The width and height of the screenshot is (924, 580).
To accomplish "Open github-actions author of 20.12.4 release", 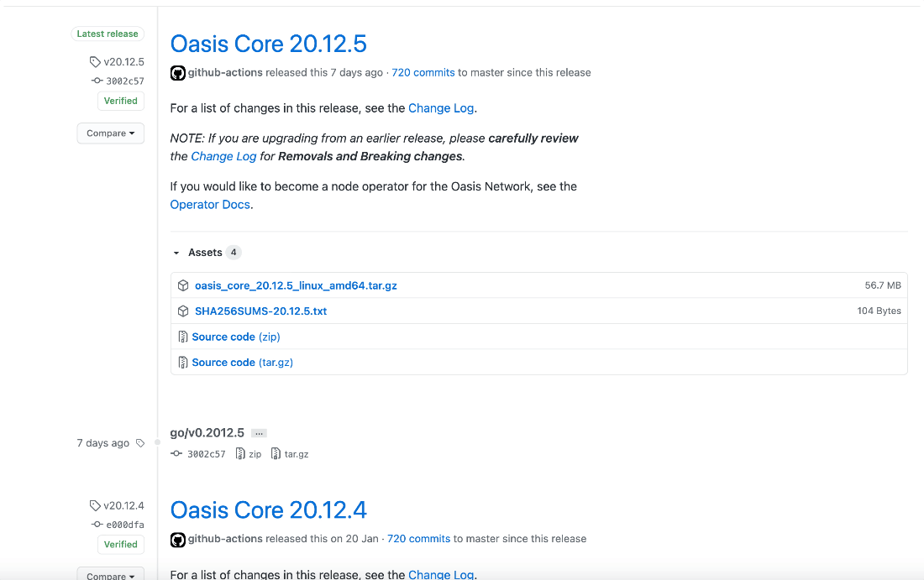I will pos(225,539).
